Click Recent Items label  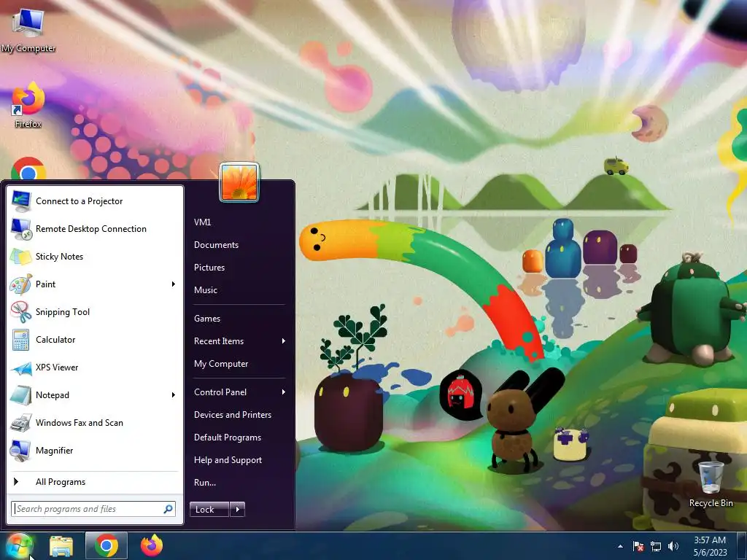[x=219, y=341]
